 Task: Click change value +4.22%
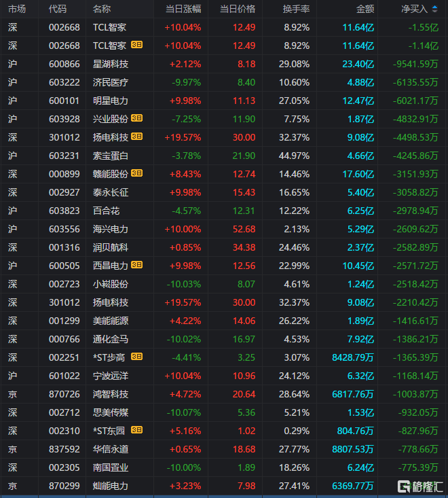click(x=185, y=321)
